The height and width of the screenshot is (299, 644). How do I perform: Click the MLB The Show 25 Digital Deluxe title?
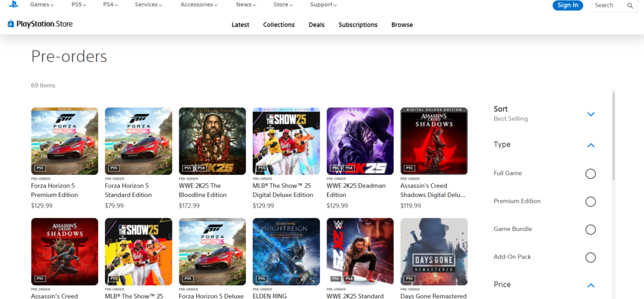point(283,190)
